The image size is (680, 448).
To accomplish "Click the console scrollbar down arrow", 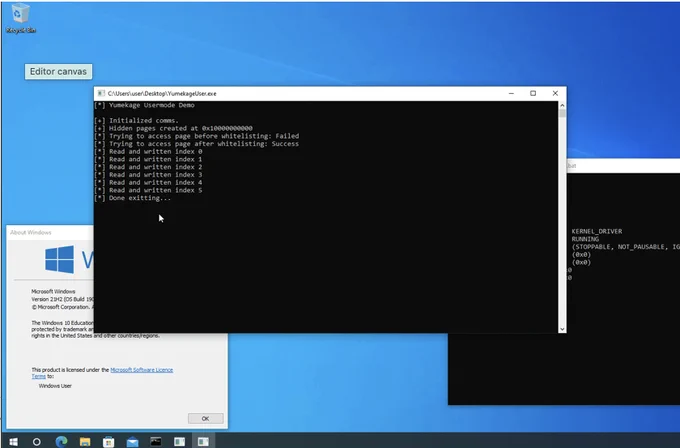I will 562,329.
